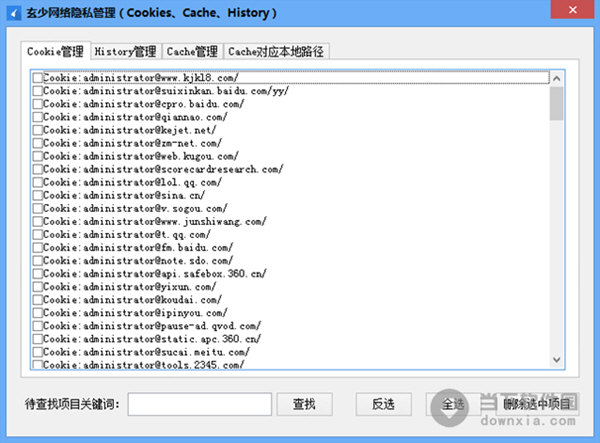600x443 pixels.
Task: Click the vertical scrollbar thumb of the list
Action: (x=557, y=103)
